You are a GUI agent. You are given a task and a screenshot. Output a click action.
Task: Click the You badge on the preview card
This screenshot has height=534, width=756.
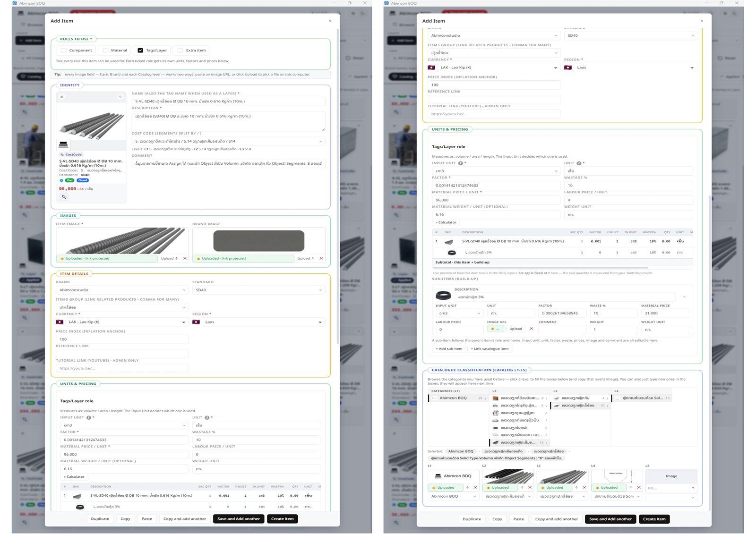pyautogui.click(x=69, y=180)
